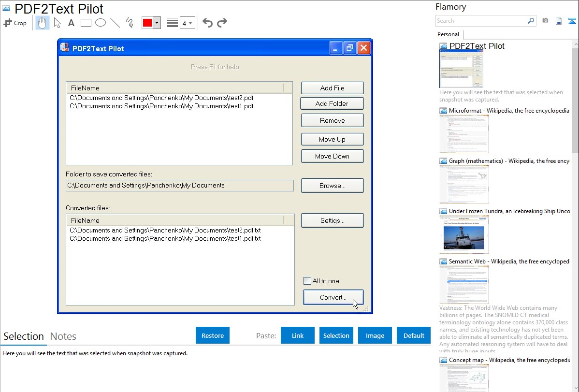This screenshot has width=579, height=392.
Task: Click the Add Folder button
Action: click(x=332, y=103)
